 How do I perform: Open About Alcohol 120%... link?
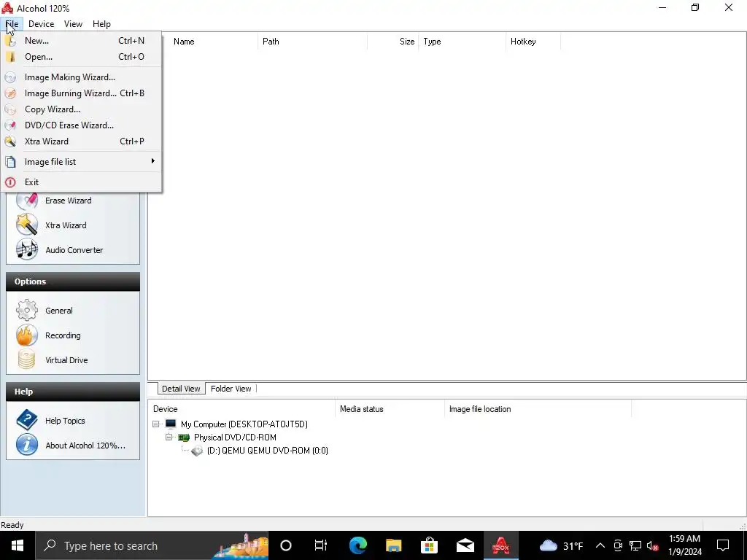[x=85, y=446]
